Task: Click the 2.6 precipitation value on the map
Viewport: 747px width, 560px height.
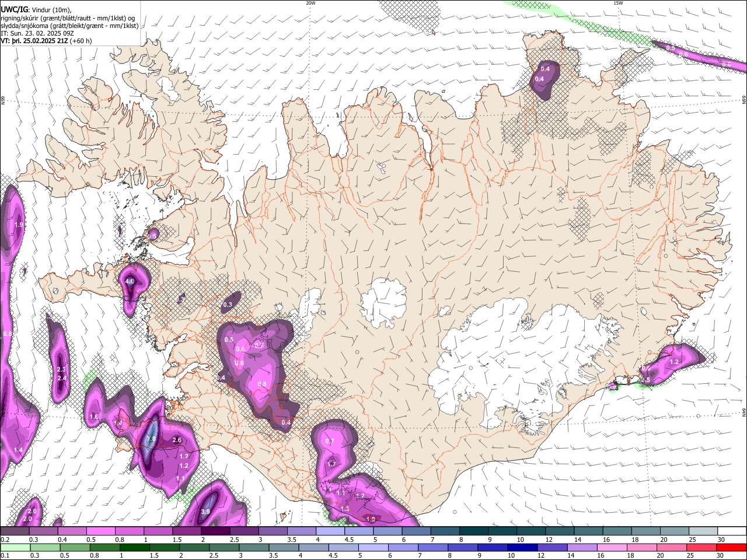Action: pos(177,440)
